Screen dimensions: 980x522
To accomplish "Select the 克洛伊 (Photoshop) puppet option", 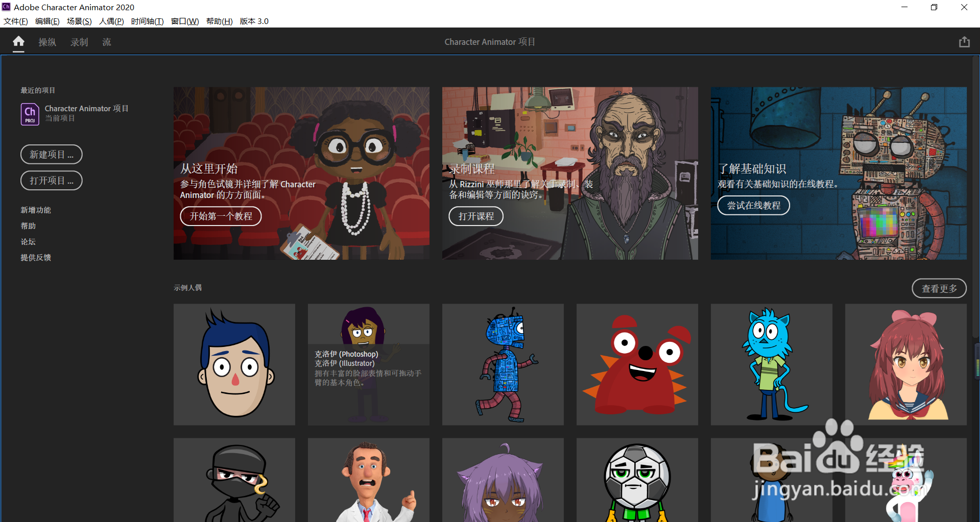I will [346, 354].
